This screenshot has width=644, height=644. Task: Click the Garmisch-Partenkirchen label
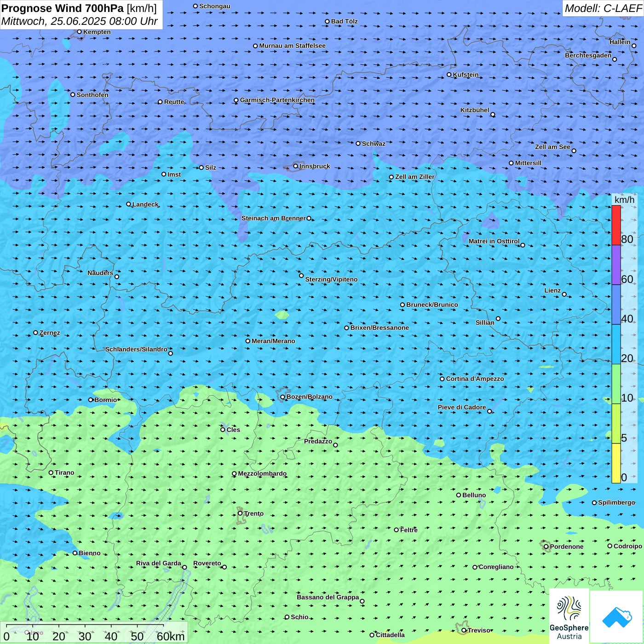click(277, 100)
